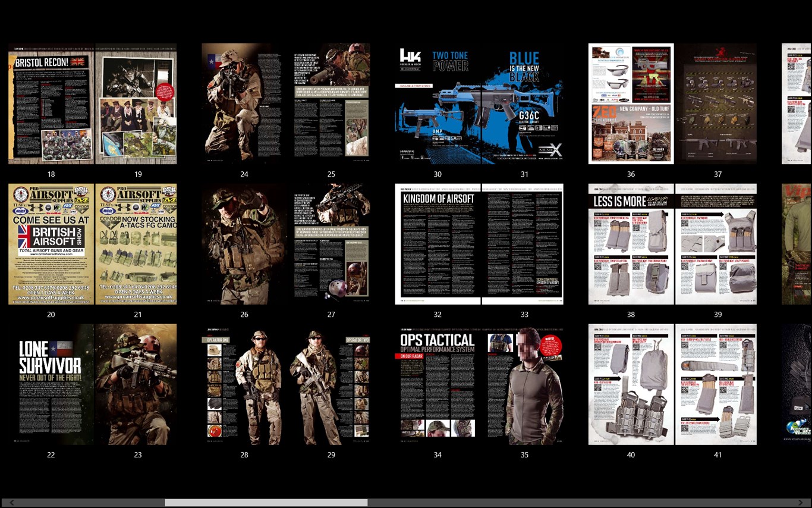Open the 'Less Is More' page thumbnail
Viewport: 812px width, 508px height.
(631, 244)
